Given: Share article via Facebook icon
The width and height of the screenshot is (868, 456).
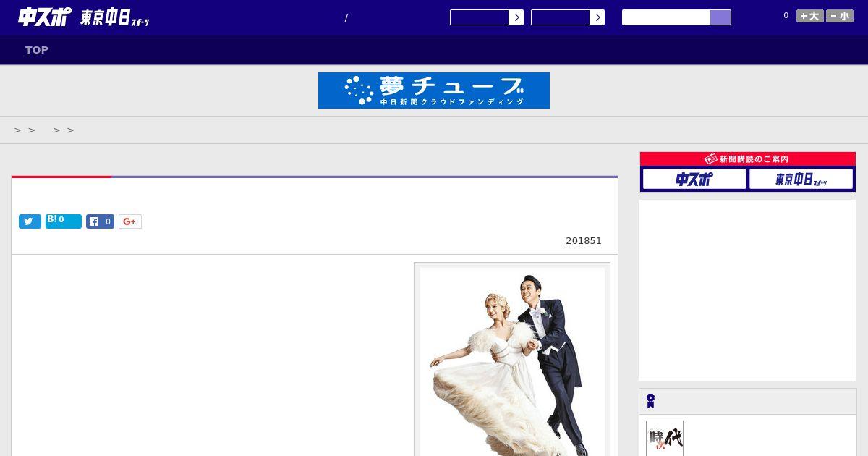Looking at the screenshot, I should pos(100,221).
